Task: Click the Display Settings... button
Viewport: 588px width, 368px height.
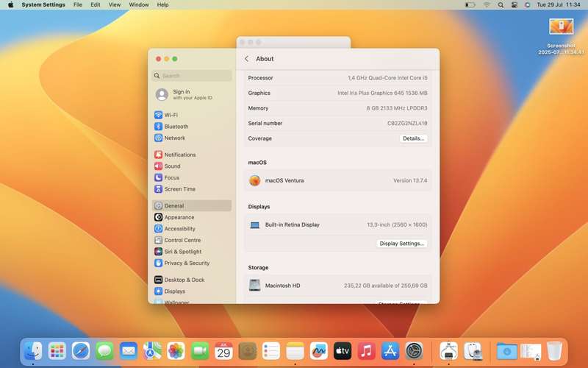Action: coord(401,244)
